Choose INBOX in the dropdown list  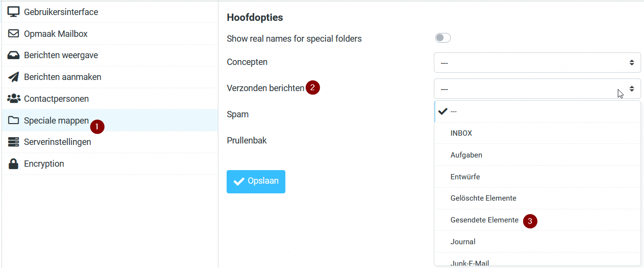(461, 133)
